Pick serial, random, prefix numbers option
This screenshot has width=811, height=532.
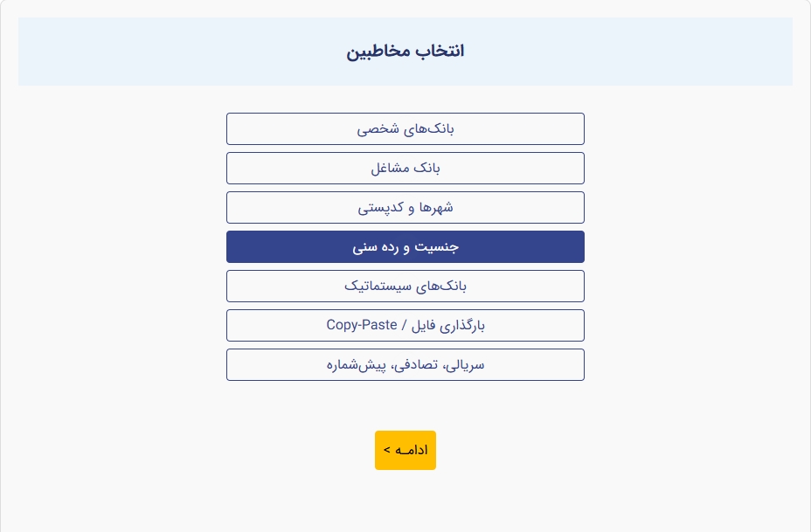click(x=405, y=364)
